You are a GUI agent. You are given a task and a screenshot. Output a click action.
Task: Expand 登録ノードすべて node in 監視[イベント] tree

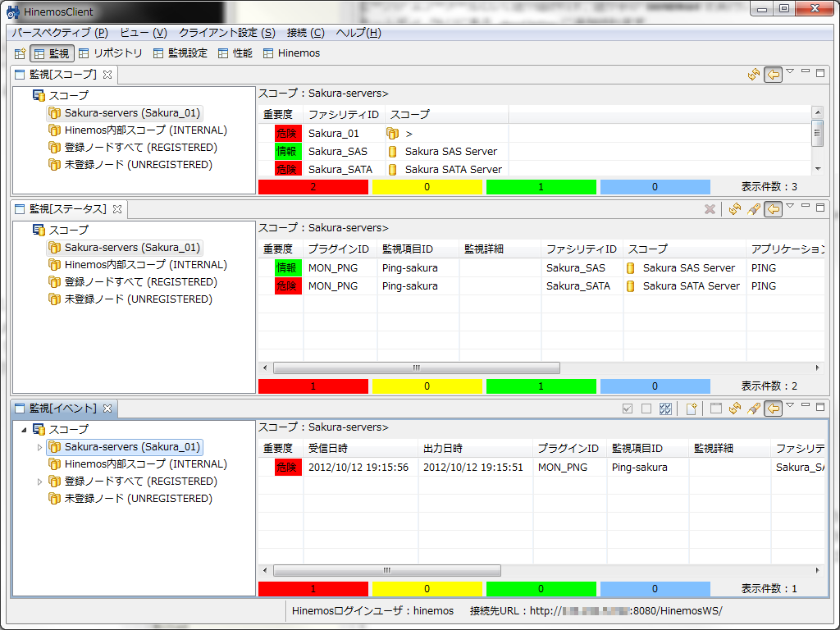pyautogui.click(x=39, y=482)
